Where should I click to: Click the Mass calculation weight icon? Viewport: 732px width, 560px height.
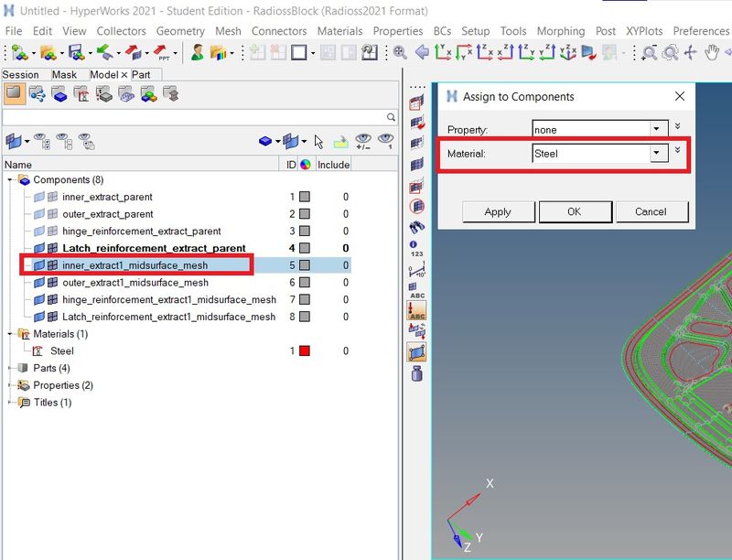coord(417,374)
